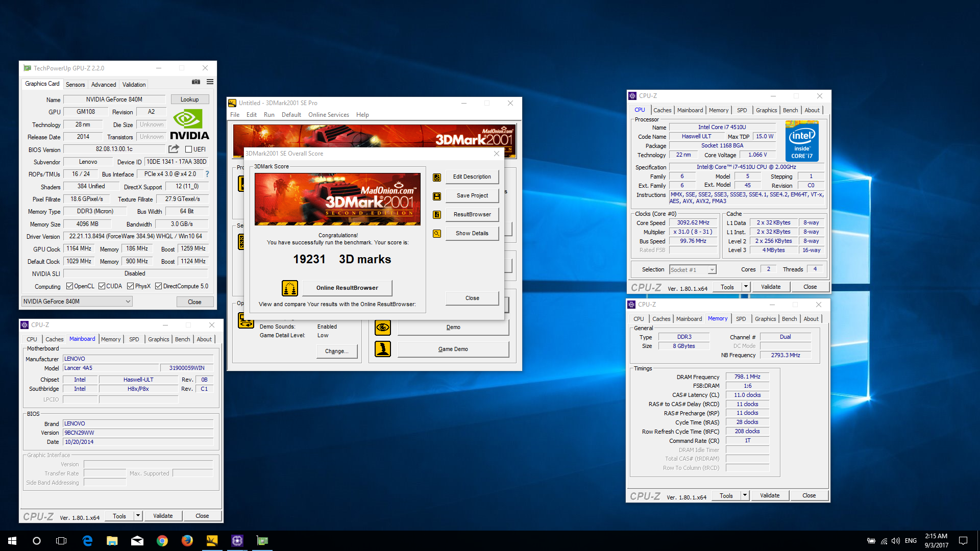
Task: Toggle the PhysX checkbox
Action: 131,286
